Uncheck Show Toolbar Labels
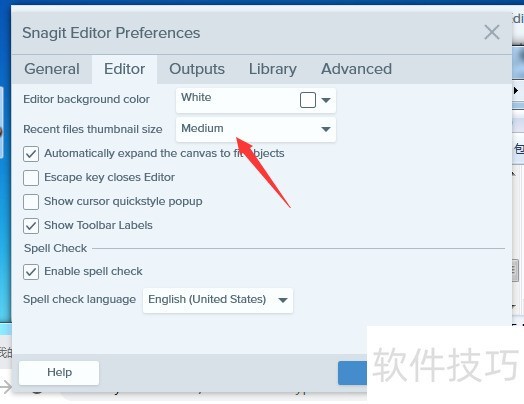 click(x=31, y=226)
